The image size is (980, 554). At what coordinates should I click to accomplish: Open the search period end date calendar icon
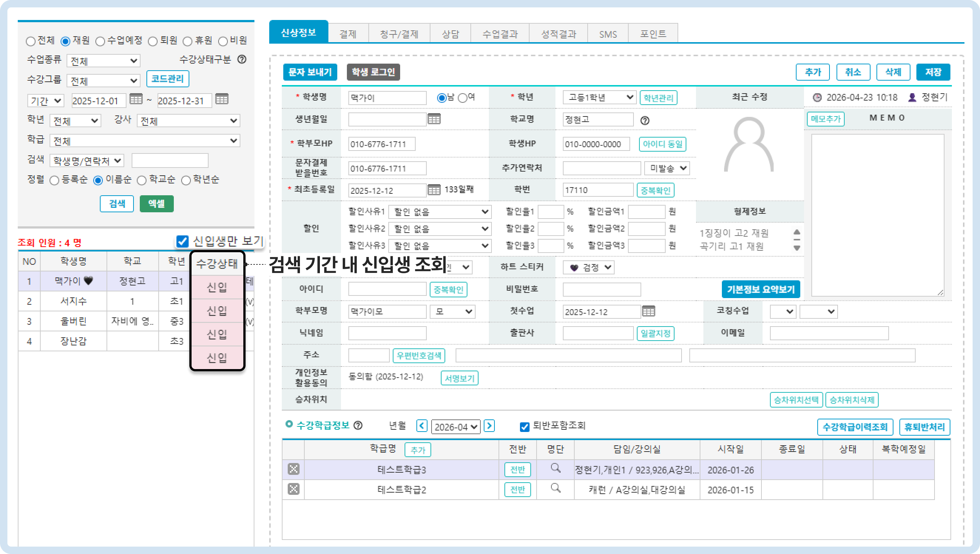coord(222,99)
